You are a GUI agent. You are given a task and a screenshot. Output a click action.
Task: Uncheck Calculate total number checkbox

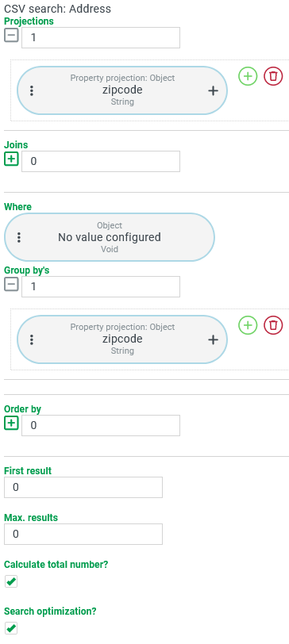click(x=11, y=581)
